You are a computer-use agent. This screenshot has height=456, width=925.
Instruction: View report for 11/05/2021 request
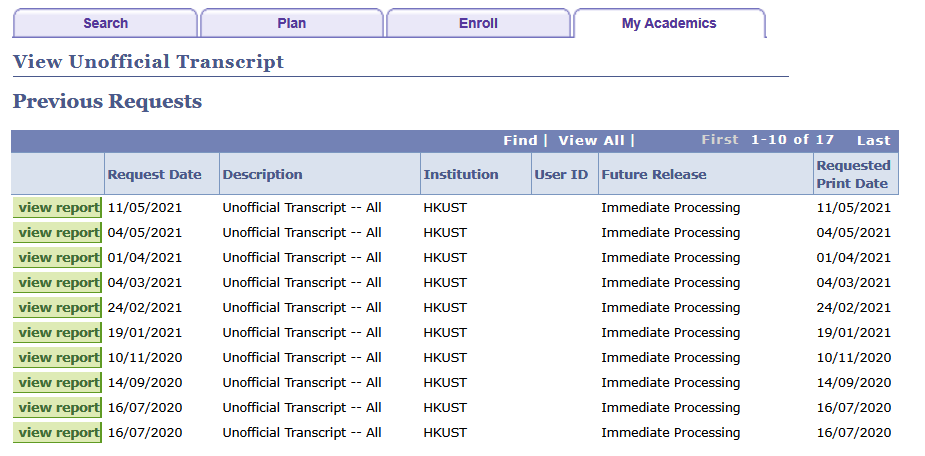[x=57, y=208]
